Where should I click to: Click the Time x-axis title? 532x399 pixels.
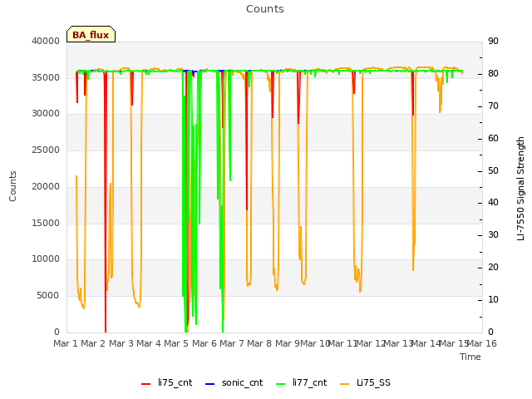pos(470,357)
